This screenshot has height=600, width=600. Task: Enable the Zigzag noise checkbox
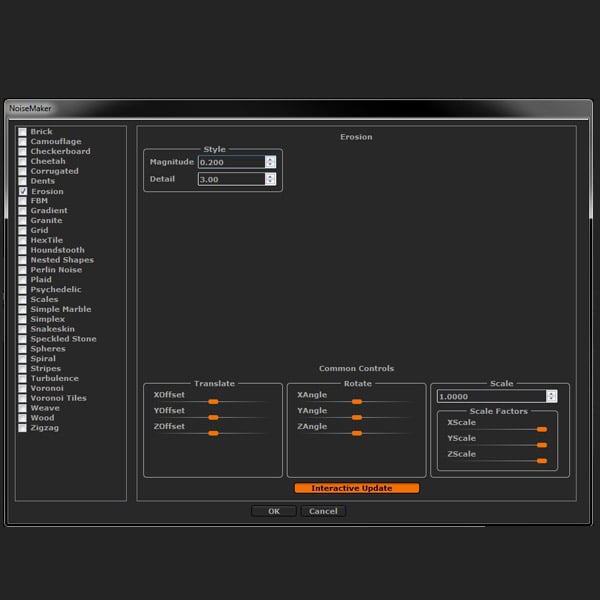[x=23, y=427]
